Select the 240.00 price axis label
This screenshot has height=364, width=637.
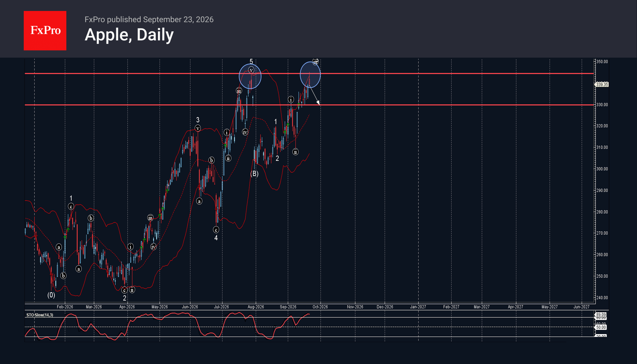[x=602, y=298]
